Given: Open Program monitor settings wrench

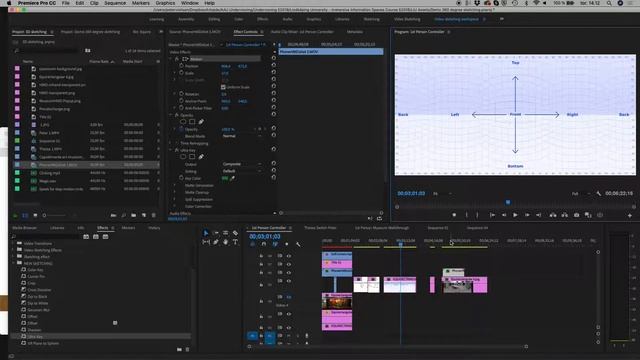Looking at the screenshot, I should pos(599,193).
